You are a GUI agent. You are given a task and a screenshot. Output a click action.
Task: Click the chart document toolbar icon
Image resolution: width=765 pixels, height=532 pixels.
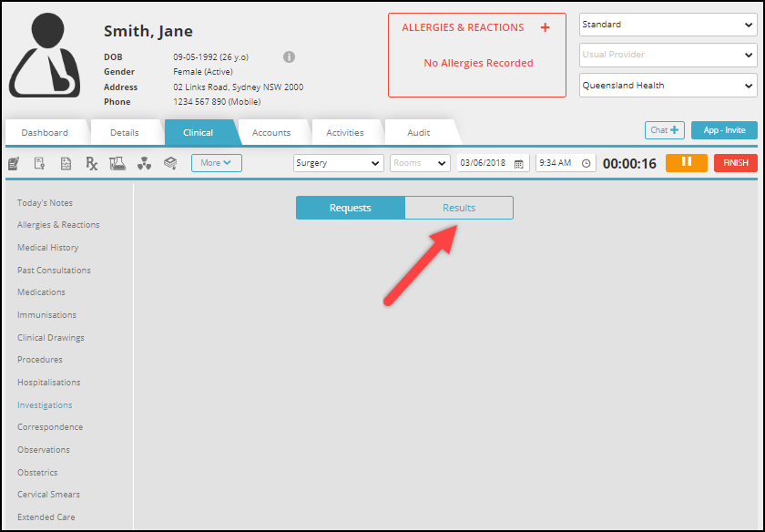coord(66,163)
